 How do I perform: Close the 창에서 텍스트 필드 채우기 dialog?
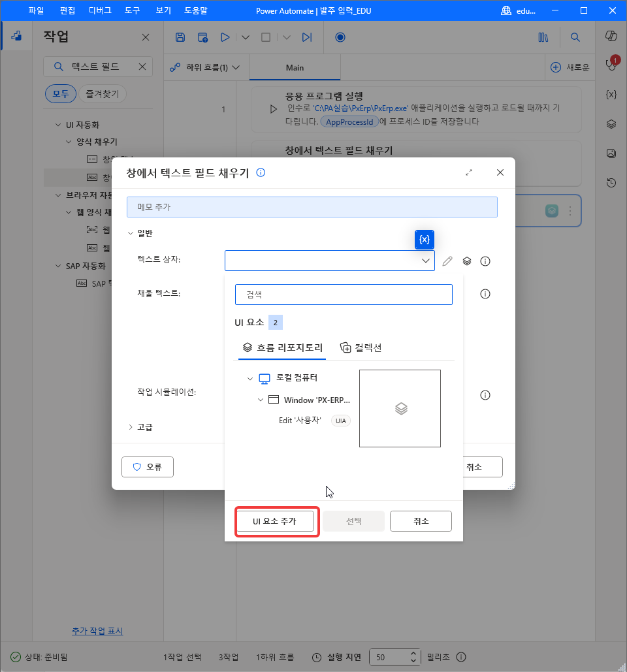pyautogui.click(x=500, y=172)
